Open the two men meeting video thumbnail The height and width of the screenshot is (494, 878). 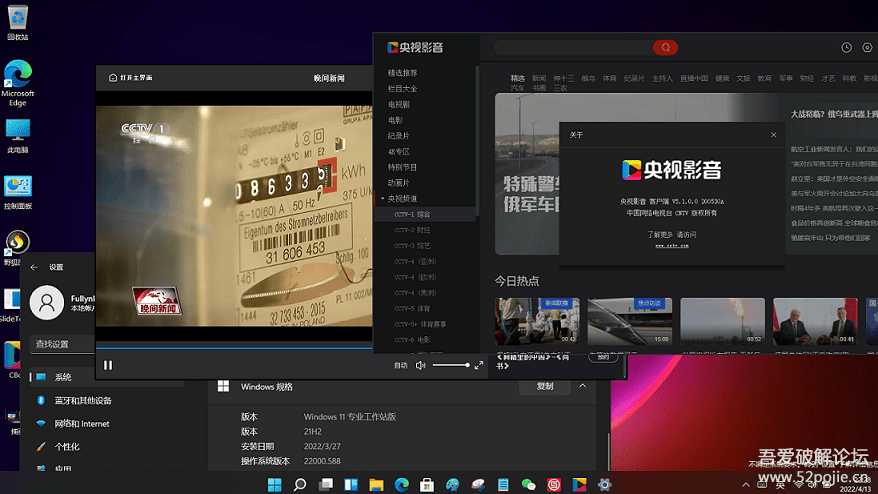(815, 321)
